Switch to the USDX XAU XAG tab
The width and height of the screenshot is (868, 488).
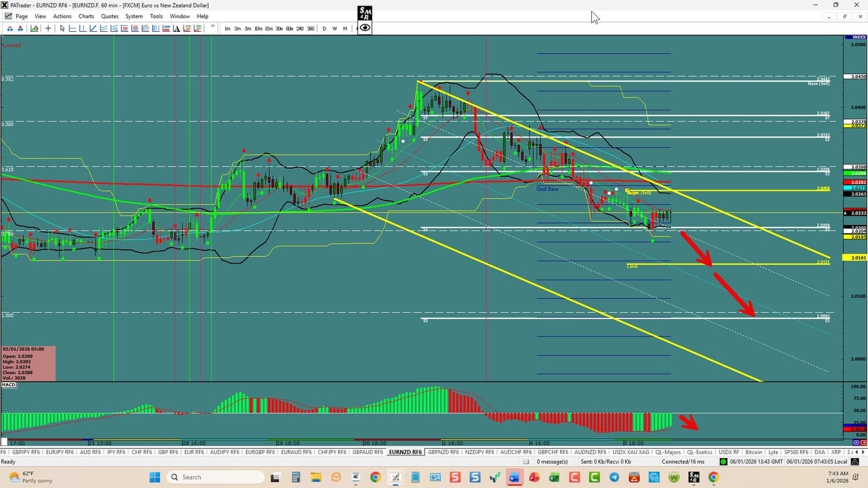click(x=631, y=452)
